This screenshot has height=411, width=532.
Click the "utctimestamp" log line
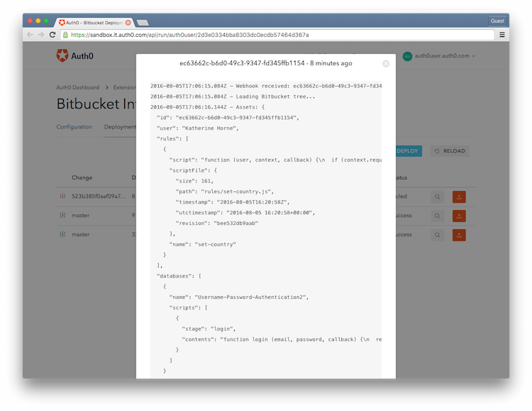coord(245,213)
